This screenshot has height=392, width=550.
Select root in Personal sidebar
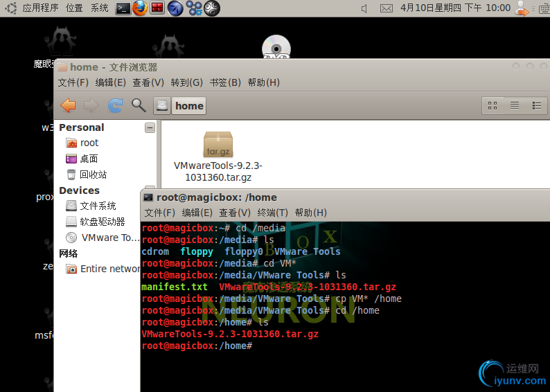(x=82, y=143)
